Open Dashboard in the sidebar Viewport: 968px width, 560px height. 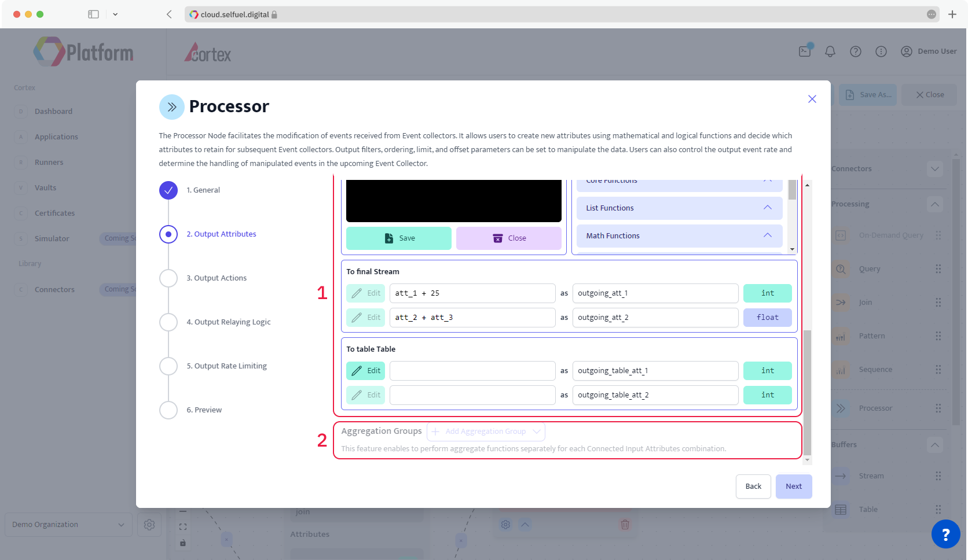(53, 112)
